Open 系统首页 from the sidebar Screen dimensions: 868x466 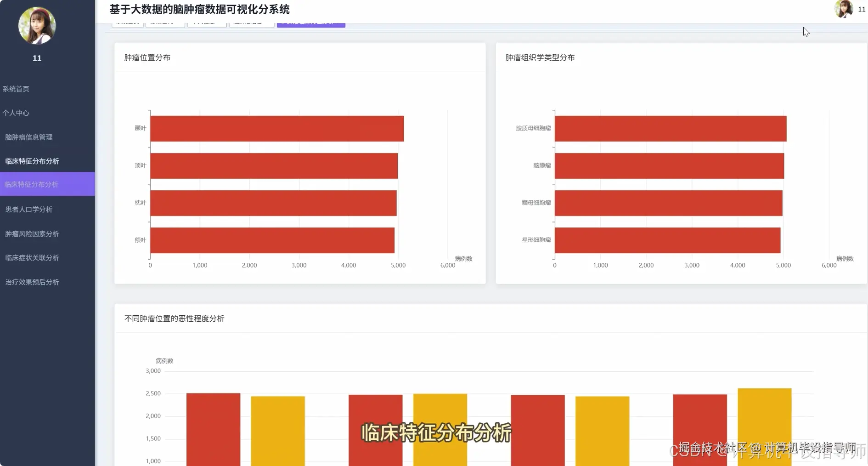pos(17,89)
